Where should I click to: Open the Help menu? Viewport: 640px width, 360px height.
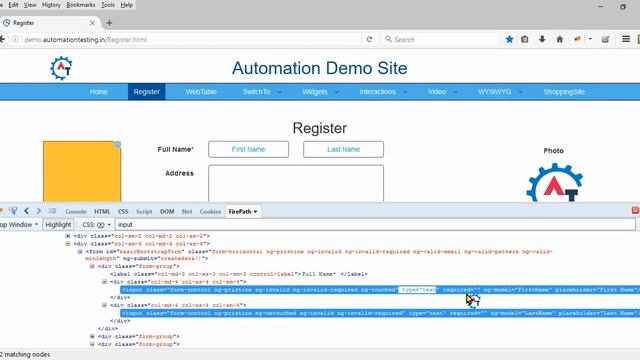127,5
